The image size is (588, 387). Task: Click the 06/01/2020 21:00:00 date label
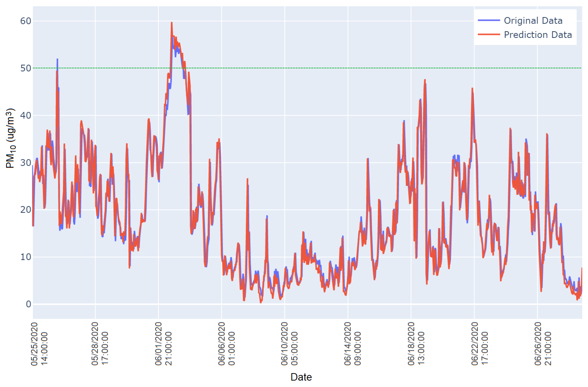pos(163,344)
